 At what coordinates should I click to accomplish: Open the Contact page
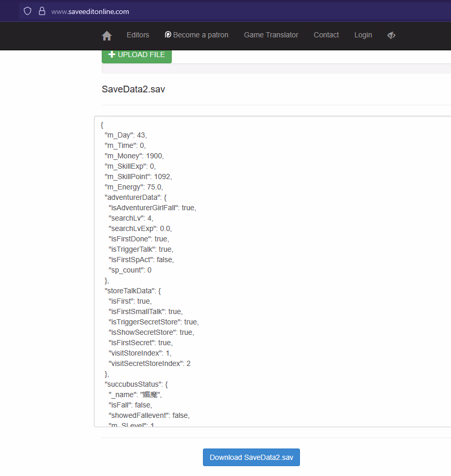(326, 35)
